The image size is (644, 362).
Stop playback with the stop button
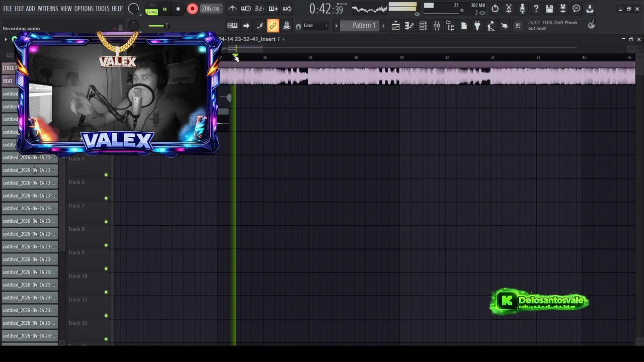pyautogui.click(x=178, y=9)
